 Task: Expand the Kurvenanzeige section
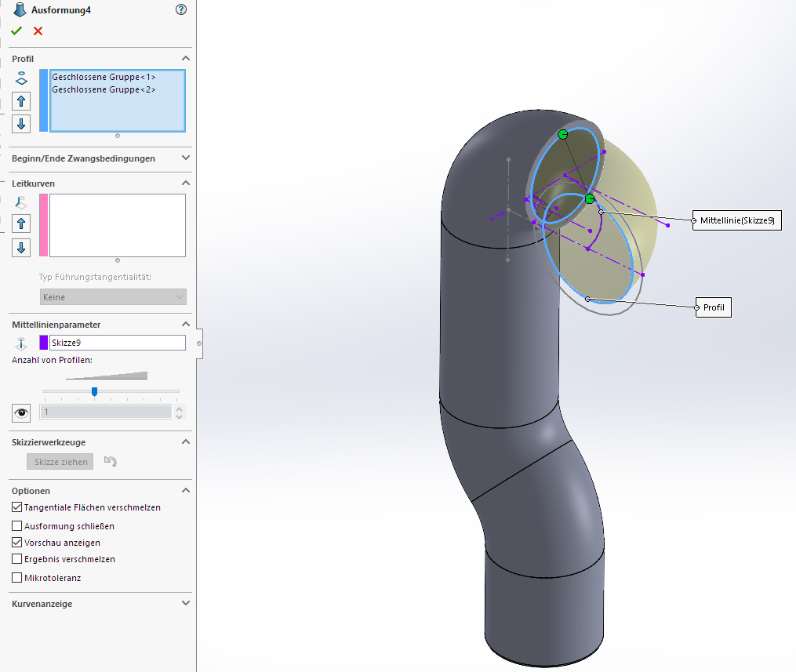click(185, 604)
